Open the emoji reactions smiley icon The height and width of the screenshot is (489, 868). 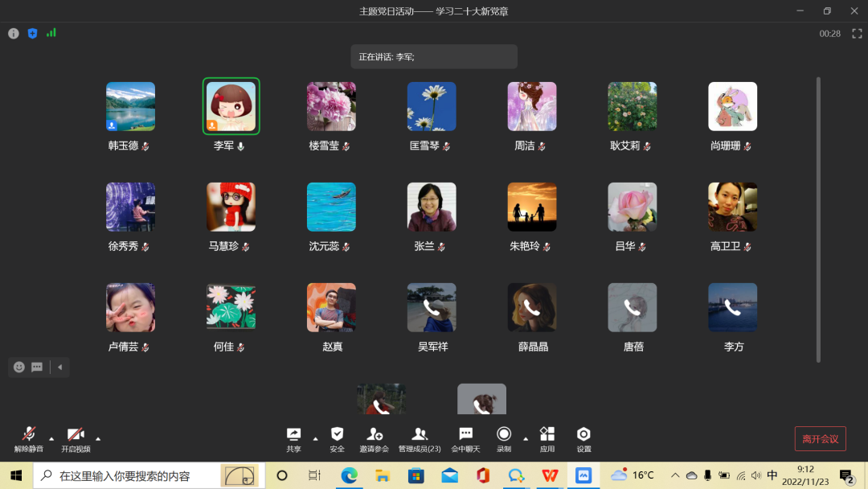coord(18,368)
